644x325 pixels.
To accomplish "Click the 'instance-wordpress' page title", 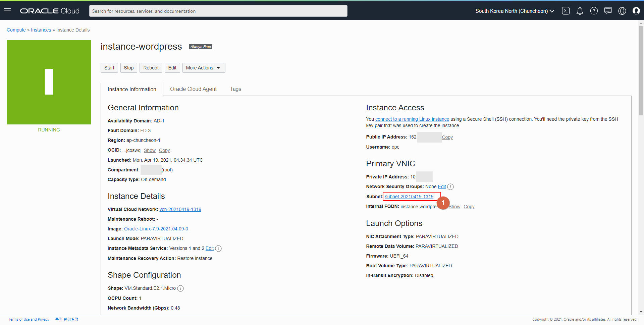I will [141, 47].
